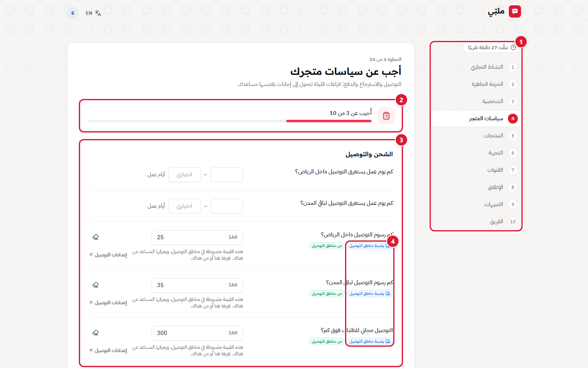Image resolution: width=588 pixels, height=368 pixels.
Task: Click blue يضبط مناطق التوصيل badge under باقي المدن fee
Action: (370, 294)
